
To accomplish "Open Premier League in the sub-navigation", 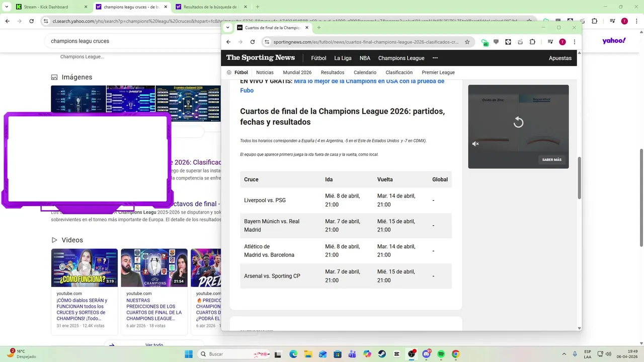I will coord(438,72).
